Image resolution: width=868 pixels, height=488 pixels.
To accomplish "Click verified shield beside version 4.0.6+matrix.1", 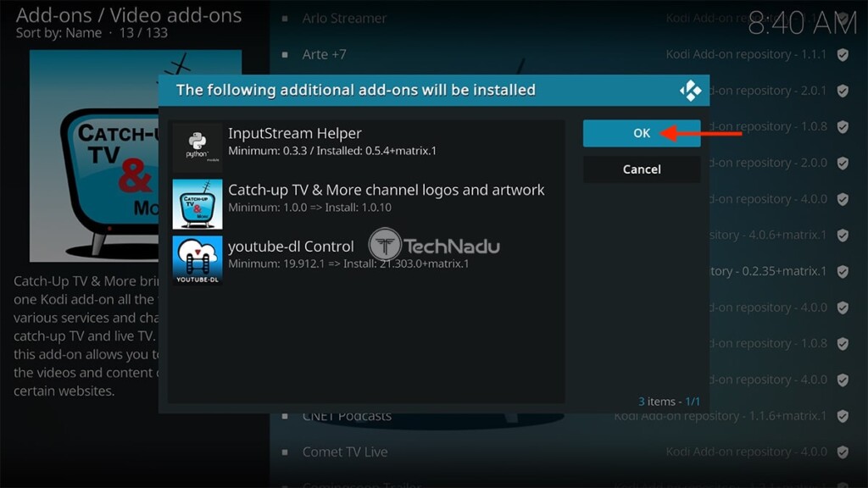I will tap(843, 236).
